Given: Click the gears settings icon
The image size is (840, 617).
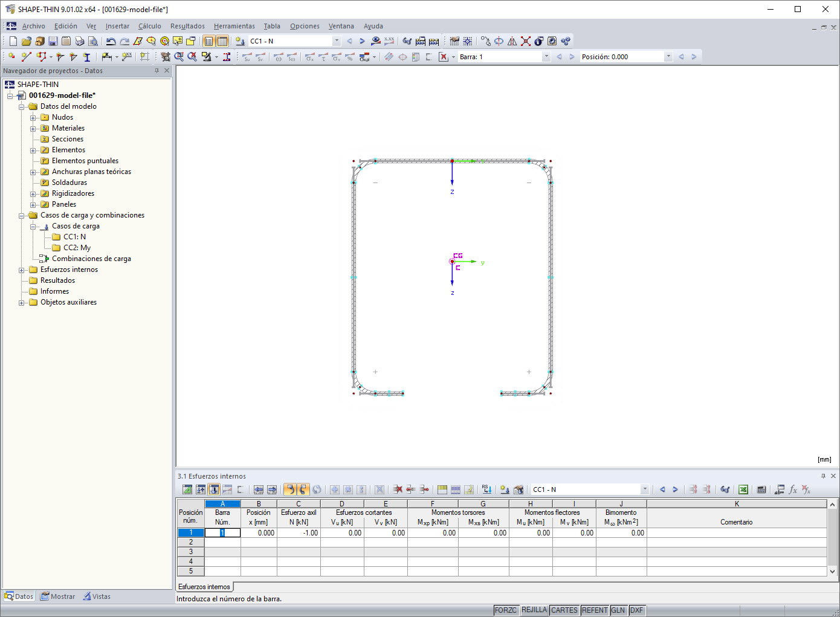Looking at the screenshot, I should click(x=565, y=41).
